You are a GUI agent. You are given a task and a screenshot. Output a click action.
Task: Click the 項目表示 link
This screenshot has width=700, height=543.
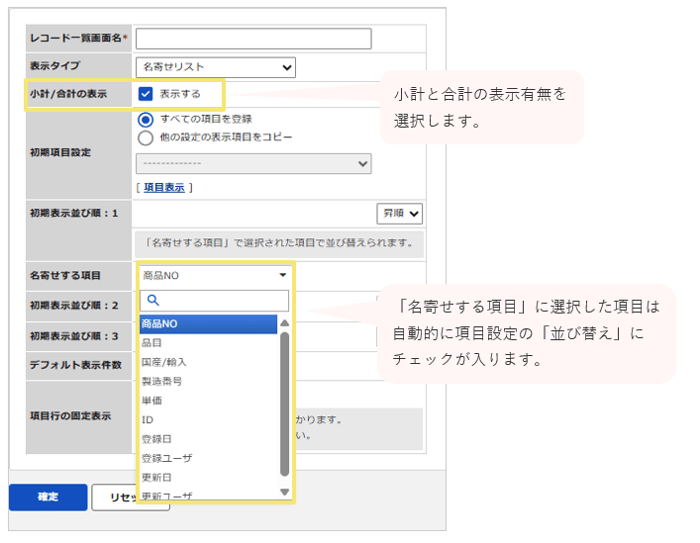[x=164, y=188]
